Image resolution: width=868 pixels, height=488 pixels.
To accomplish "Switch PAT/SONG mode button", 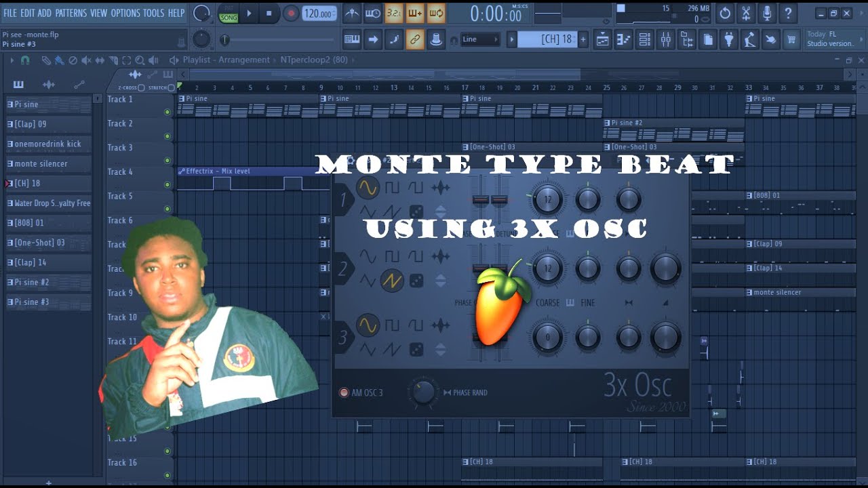I will click(229, 13).
